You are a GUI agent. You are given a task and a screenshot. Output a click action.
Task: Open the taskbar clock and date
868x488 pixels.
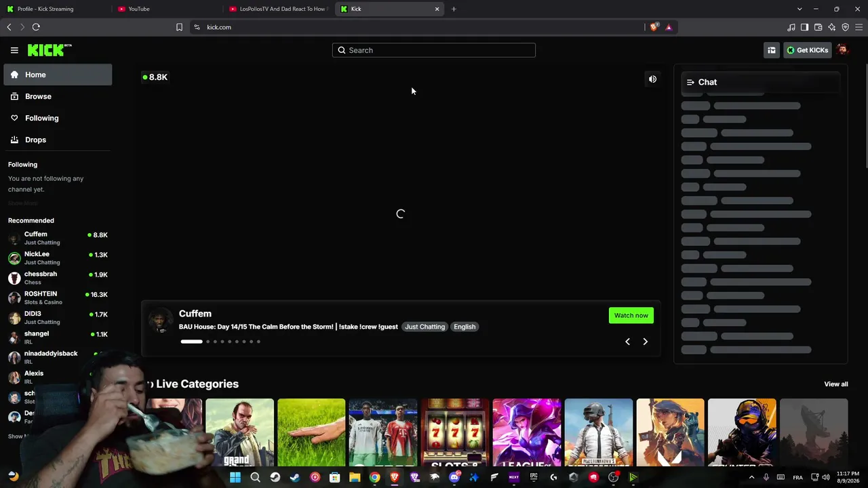coord(848,477)
